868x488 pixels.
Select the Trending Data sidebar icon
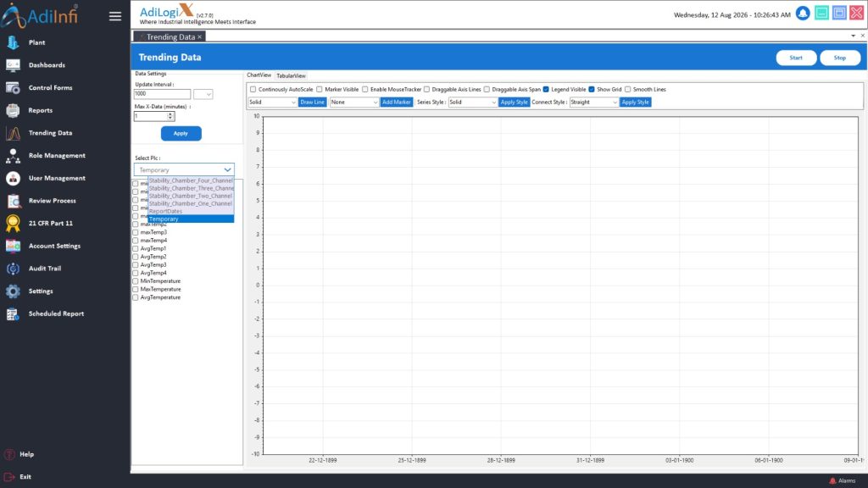pos(13,133)
